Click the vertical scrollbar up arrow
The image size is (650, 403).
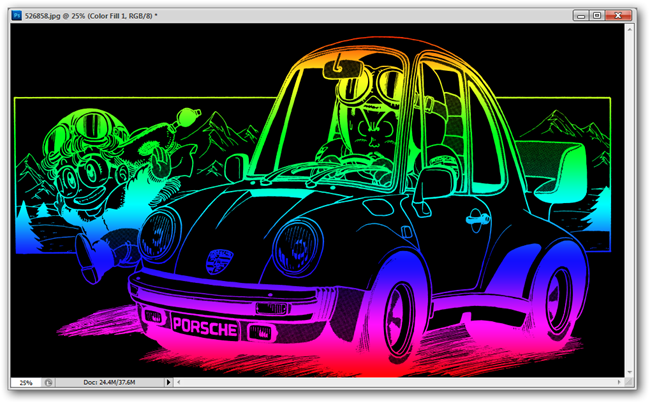tap(629, 29)
